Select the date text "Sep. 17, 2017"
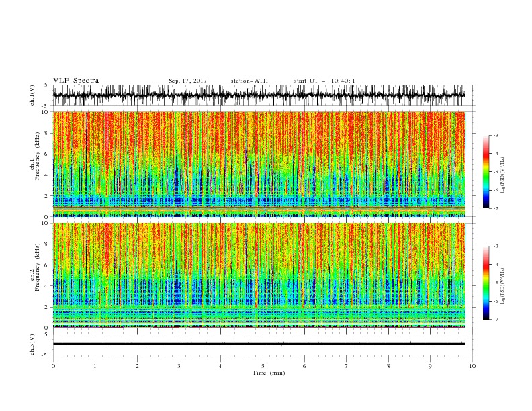Screen dimensions: 532x411 pyautogui.click(x=187, y=81)
